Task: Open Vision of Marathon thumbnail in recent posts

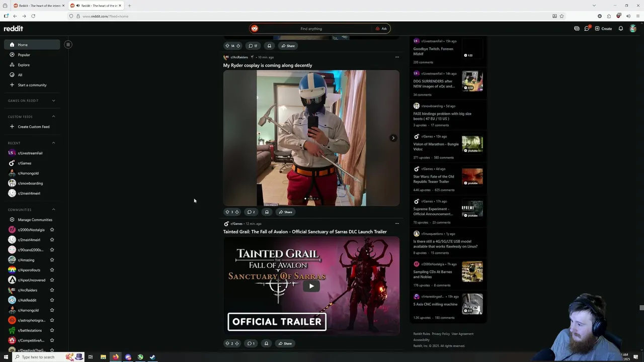Action: pos(472,144)
